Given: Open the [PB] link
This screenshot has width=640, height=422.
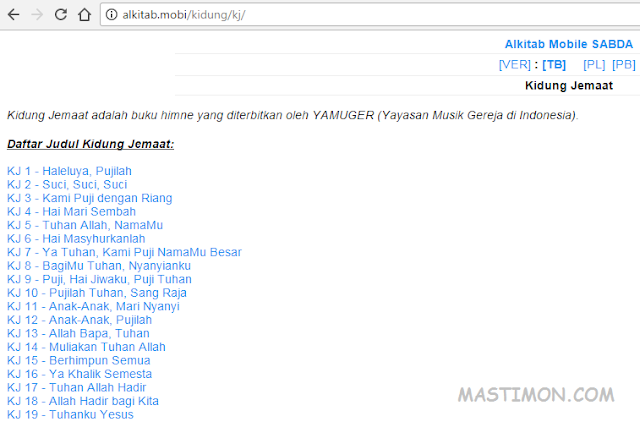Looking at the screenshot, I should pyautogui.click(x=624, y=64).
